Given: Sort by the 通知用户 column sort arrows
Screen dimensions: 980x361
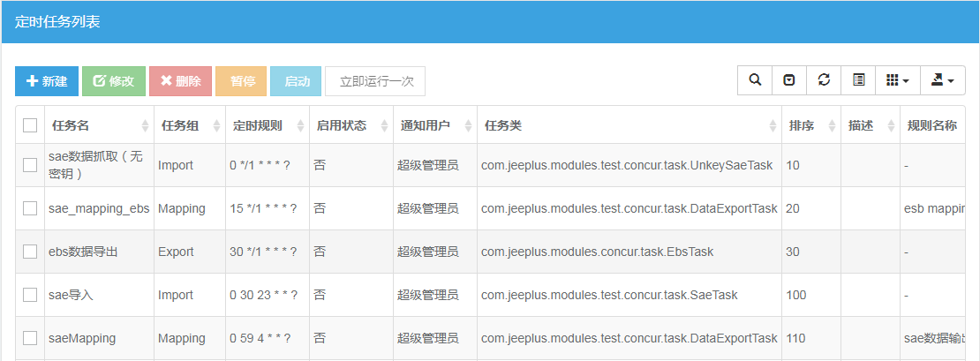Looking at the screenshot, I should (x=468, y=125).
